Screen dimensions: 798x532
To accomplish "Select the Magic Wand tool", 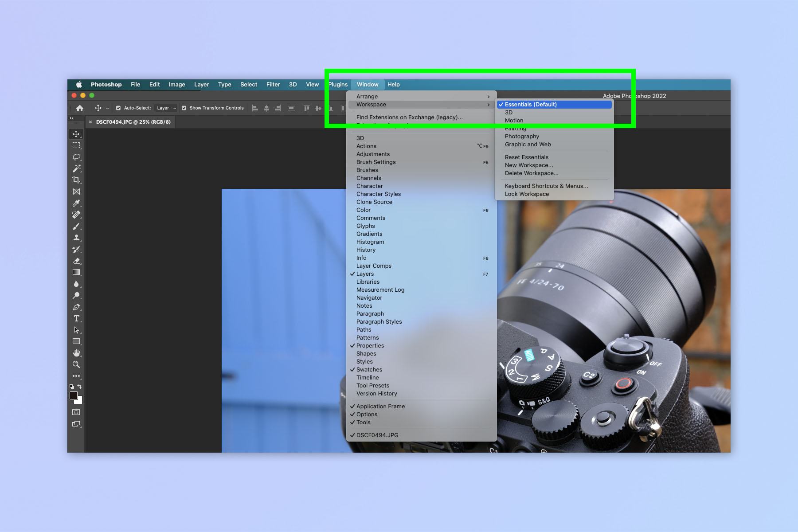I will 76,168.
